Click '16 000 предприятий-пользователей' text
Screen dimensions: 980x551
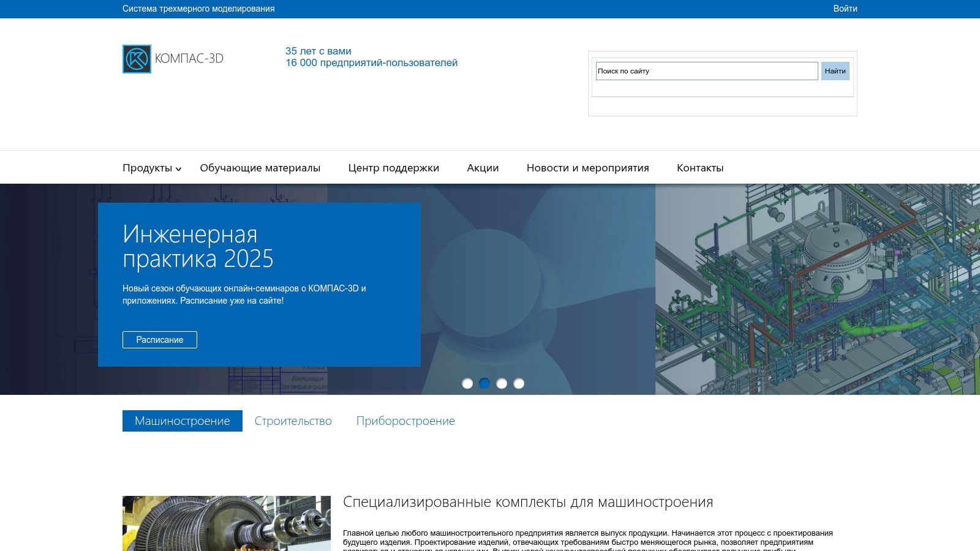point(371,62)
